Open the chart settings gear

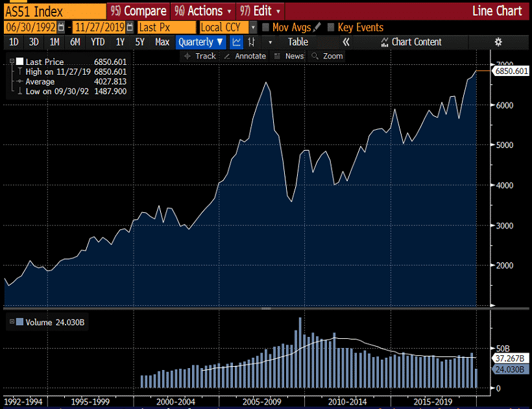498,41
